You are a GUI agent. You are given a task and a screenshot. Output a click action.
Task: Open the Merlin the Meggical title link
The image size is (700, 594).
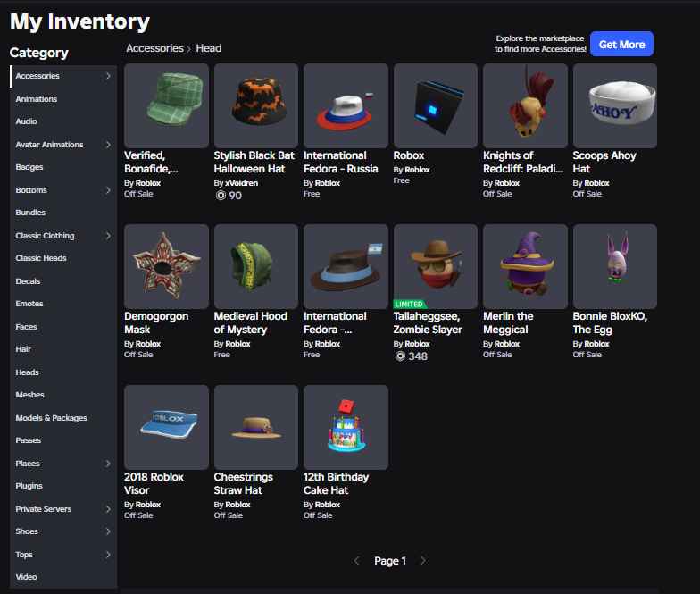[x=509, y=323]
